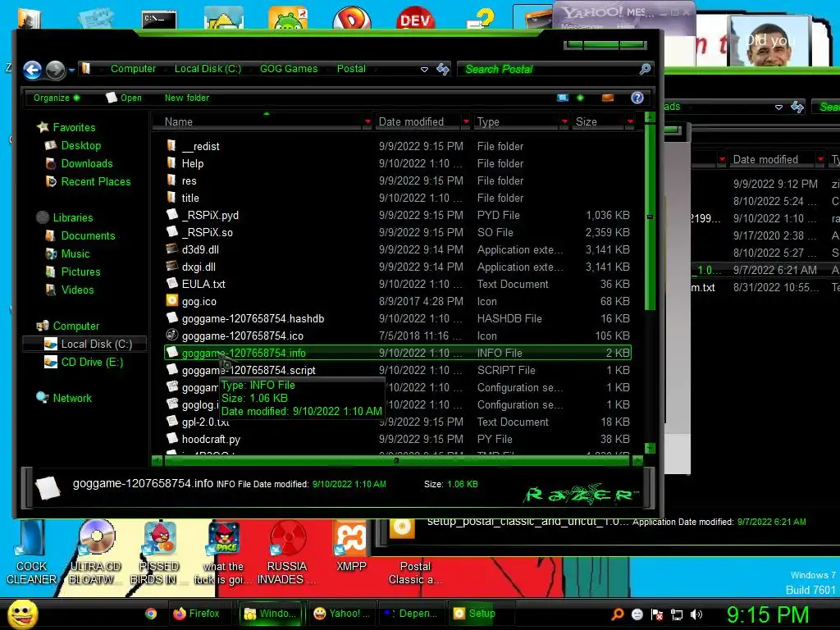Select the Help folder
This screenshot has height=630, width=840.
coord(397,163)
